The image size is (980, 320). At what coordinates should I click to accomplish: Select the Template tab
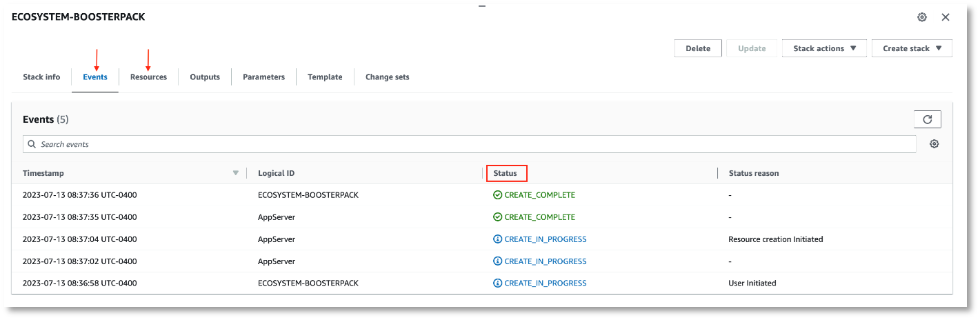pyautogui.click(x=325, y=77)
